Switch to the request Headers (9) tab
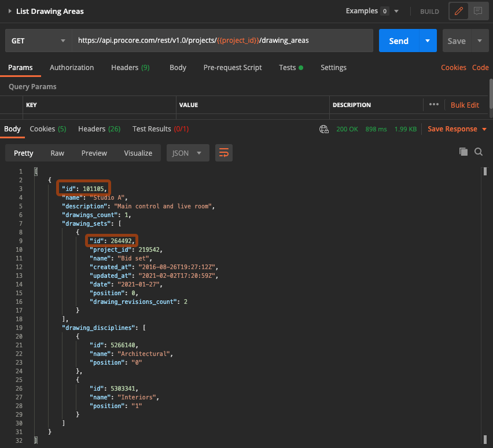Screen dimensions: 493x448 [130, 68]
